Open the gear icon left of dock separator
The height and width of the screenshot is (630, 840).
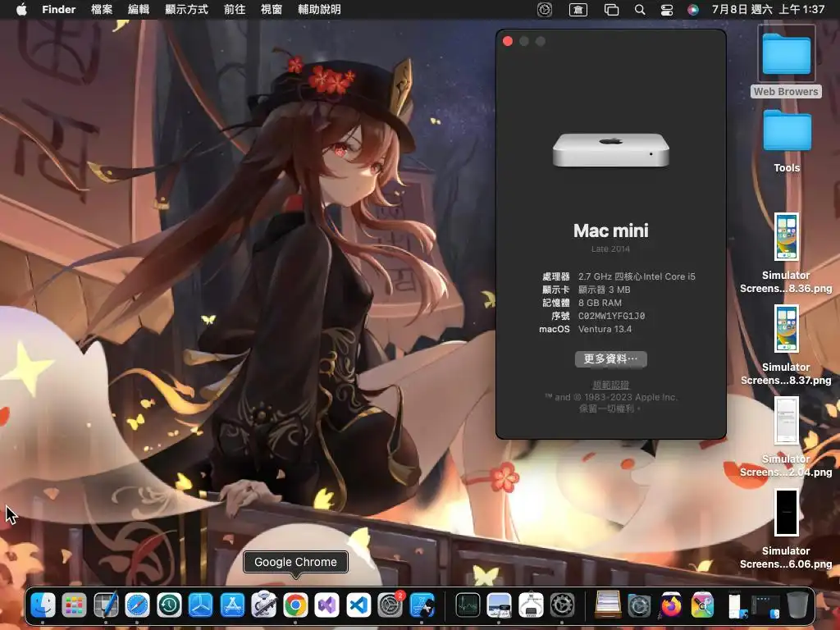[x=563, y=605]
